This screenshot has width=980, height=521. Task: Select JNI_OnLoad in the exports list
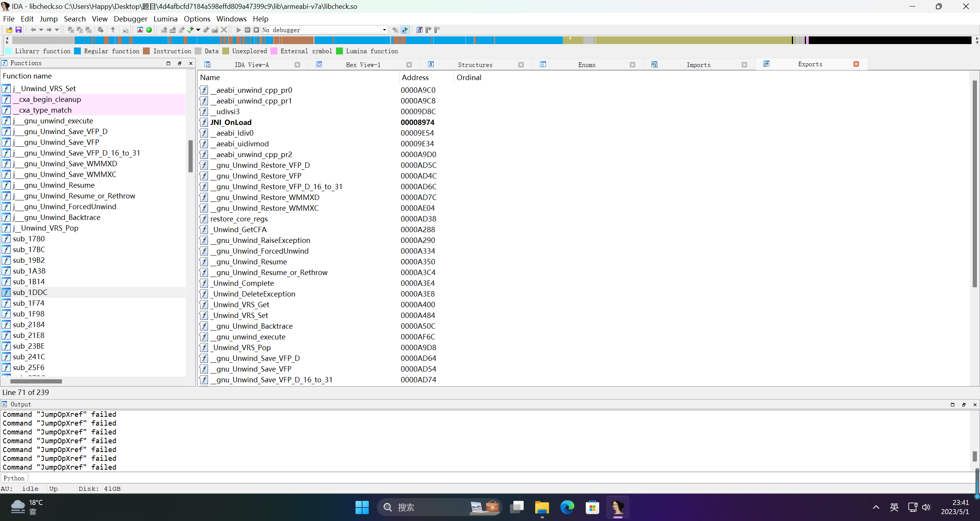coord(231,122)
